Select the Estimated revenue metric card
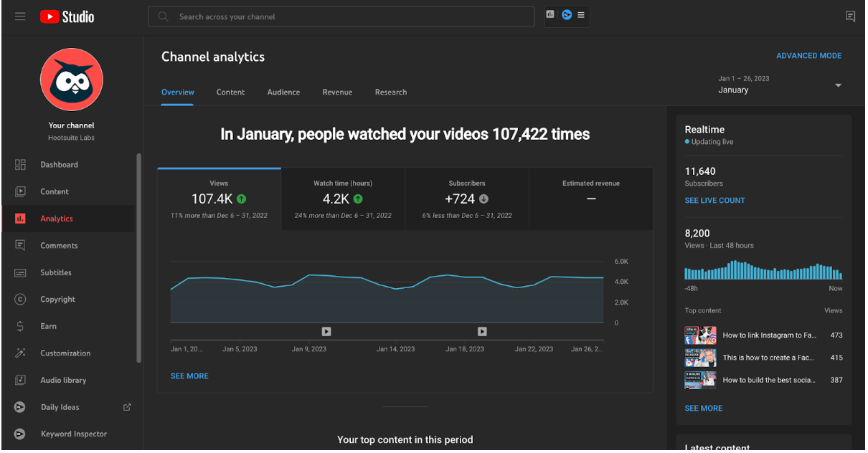 click(591, 199)
